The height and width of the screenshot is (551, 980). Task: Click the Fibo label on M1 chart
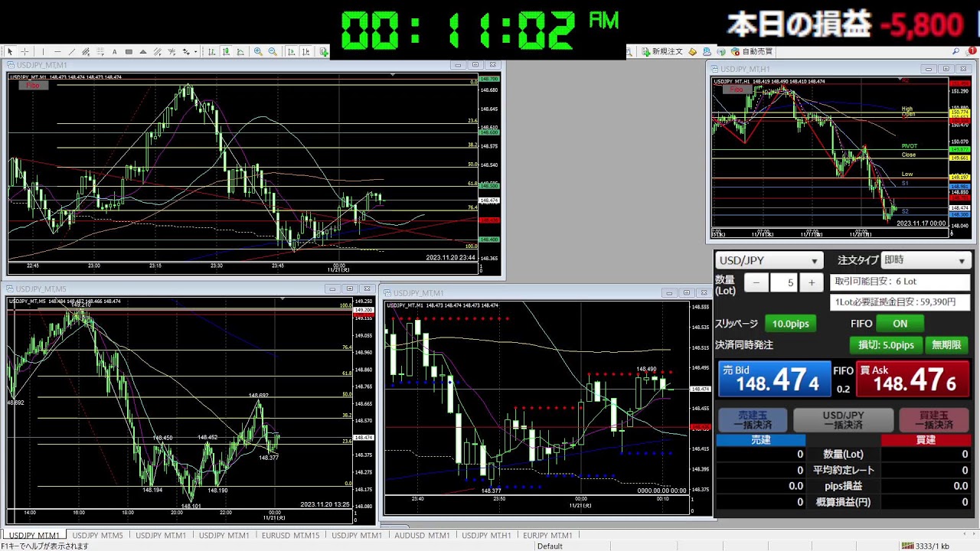33,86
